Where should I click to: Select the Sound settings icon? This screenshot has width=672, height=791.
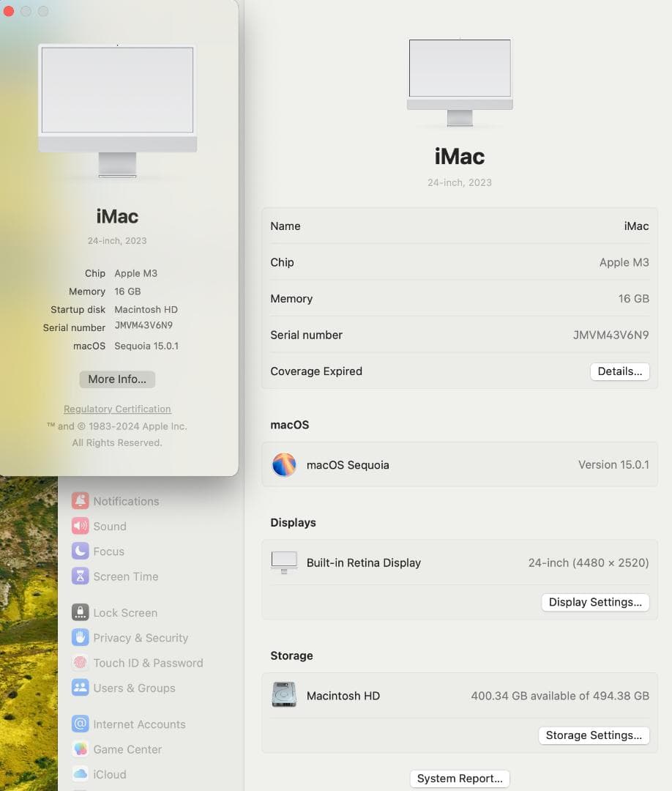[x=81, y=526]
